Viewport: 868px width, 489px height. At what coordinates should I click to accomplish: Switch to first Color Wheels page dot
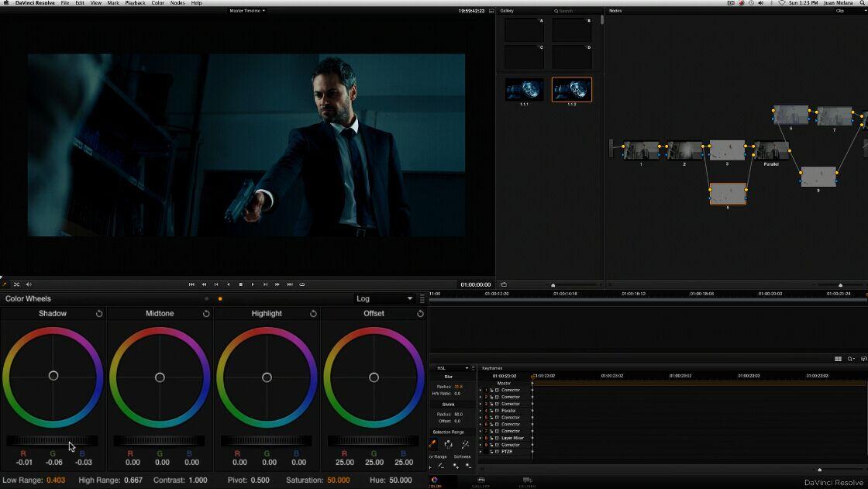(x=206, y=299)
